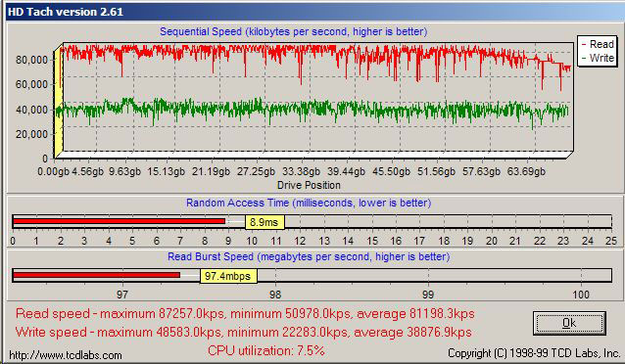The image size is (625, 364).
Task: Click the 20,000 y-axis label
Action: point(31,134)
